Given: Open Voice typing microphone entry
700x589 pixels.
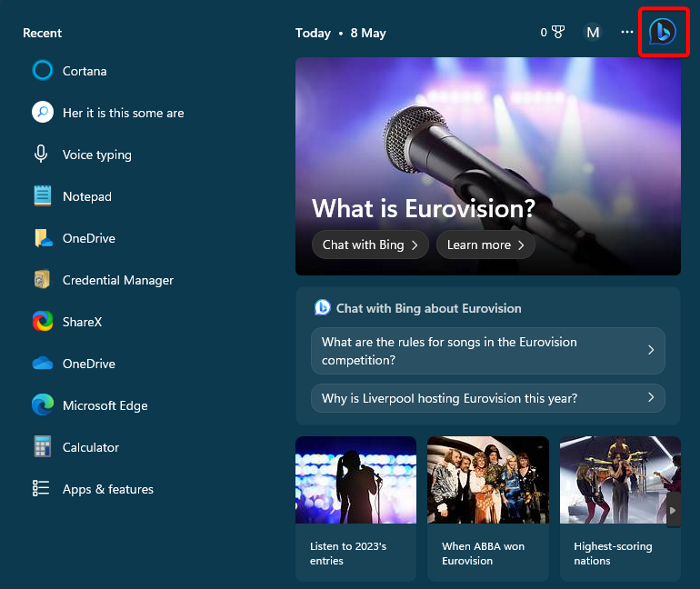Looking at the screenshot, I should 82,155.
